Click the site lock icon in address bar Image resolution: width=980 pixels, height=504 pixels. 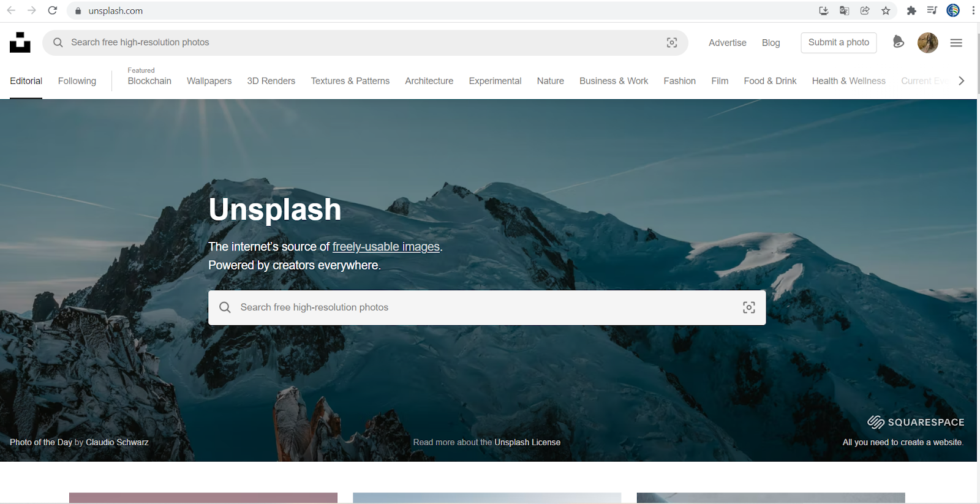78,11
